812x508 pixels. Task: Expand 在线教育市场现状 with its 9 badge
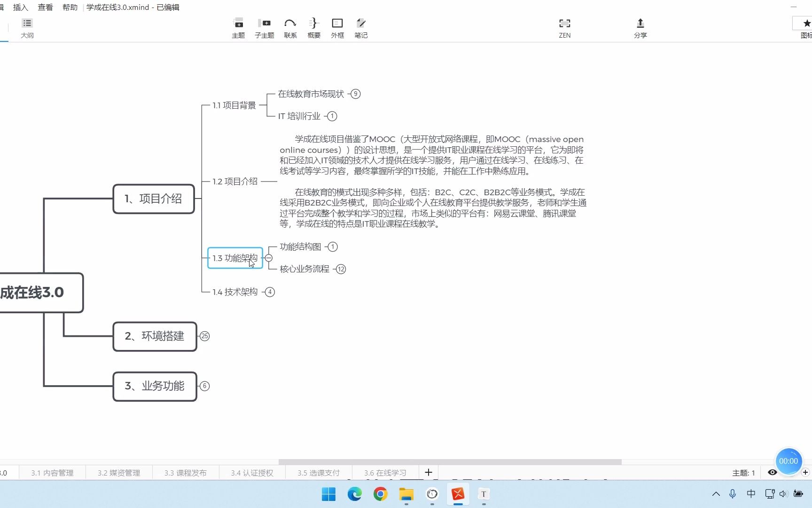(356, 94)
